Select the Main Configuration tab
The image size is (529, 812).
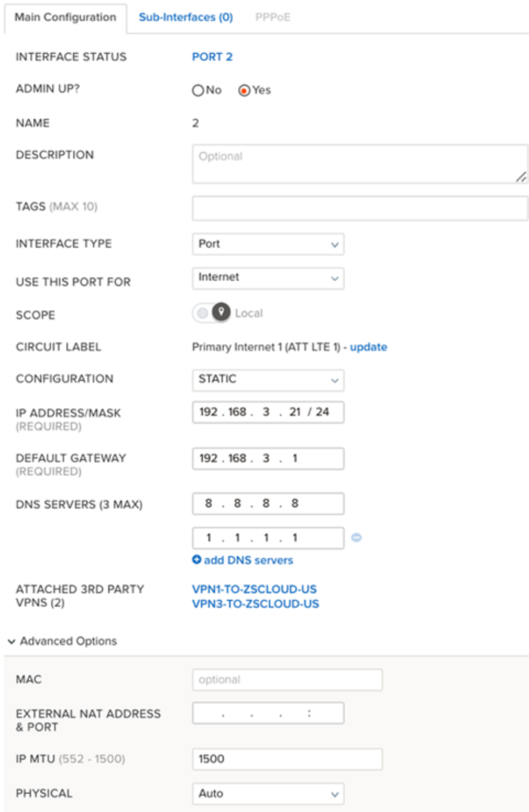click(x=65, y=17)
